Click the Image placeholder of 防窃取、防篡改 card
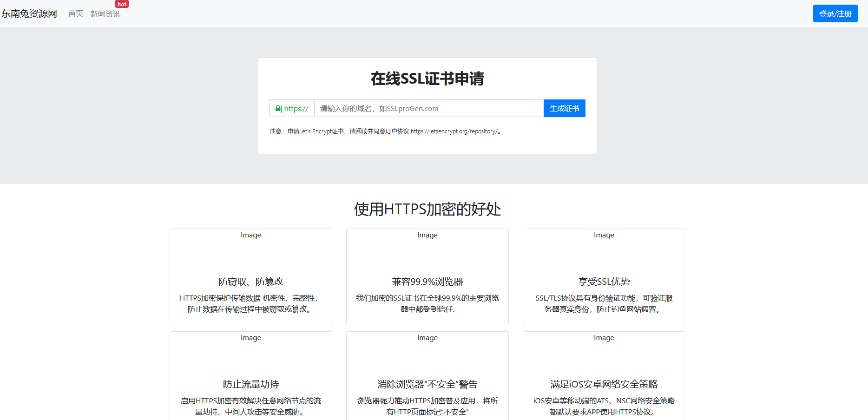 [x=251, y=235]
